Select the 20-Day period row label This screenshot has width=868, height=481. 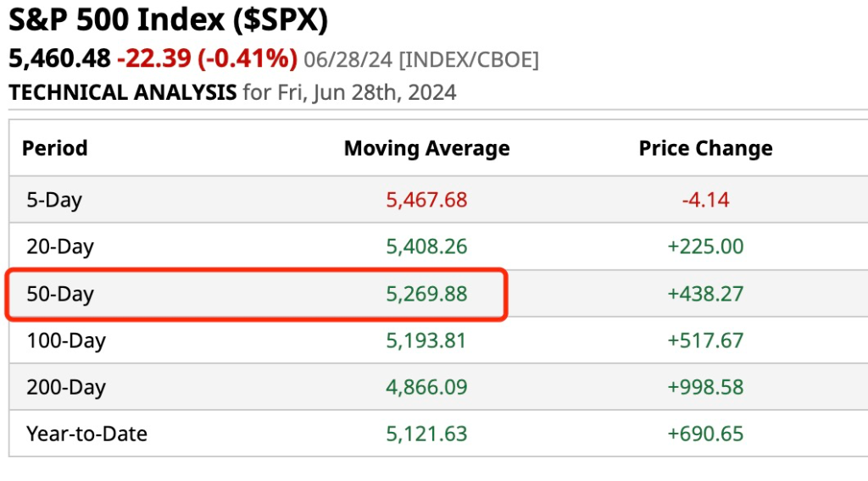point(59,247)
